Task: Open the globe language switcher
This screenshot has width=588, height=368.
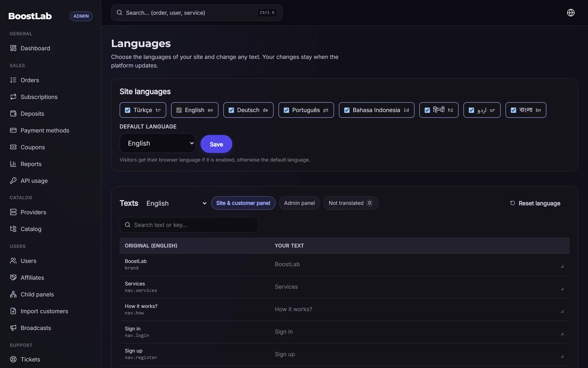Action: tap(571, 13)
